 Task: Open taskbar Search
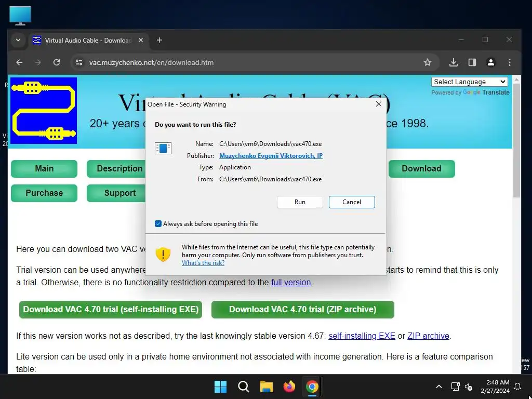(243, 387)
